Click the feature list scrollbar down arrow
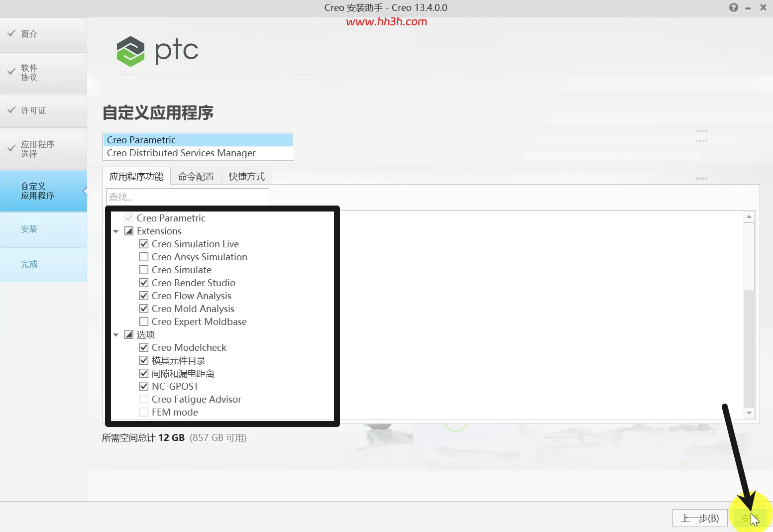This screenshot has width=773, height=532. (x=749, y=413)
